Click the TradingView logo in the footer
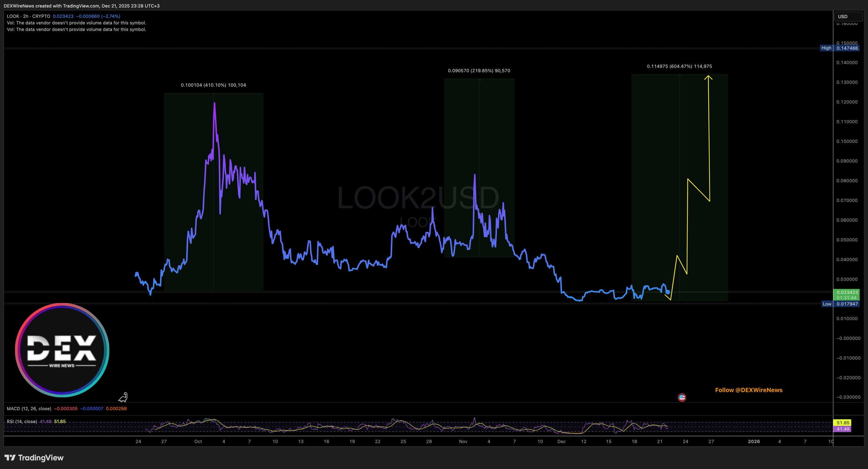868x469 pixels. 34,457
